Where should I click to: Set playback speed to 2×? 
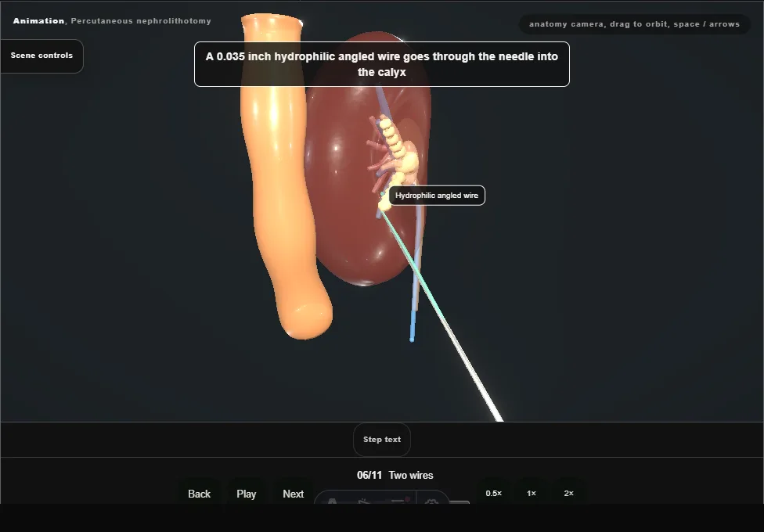coord(568,493)
